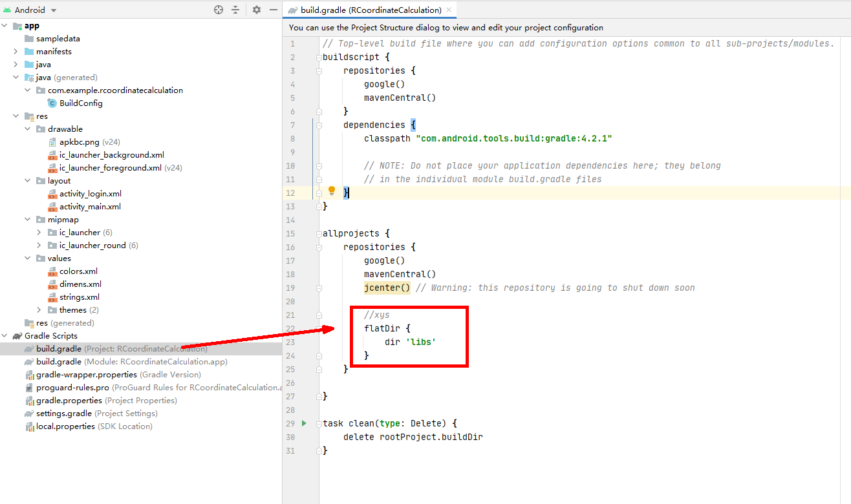The image size is (851, 504).
Task: Collapse the java (generated) folder
Action: (16, 78)
